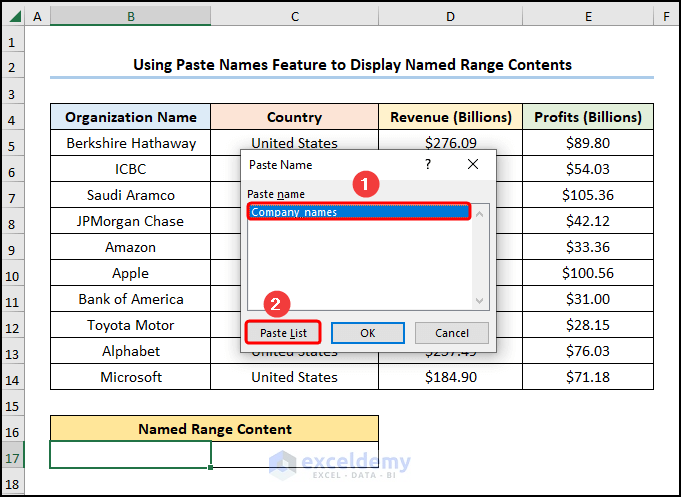Image resolution: width=681 pixels, height=497 pixels.
Task: Click the $71.18 profit cell
Action: pyautogui.click(x=588, y=377)
